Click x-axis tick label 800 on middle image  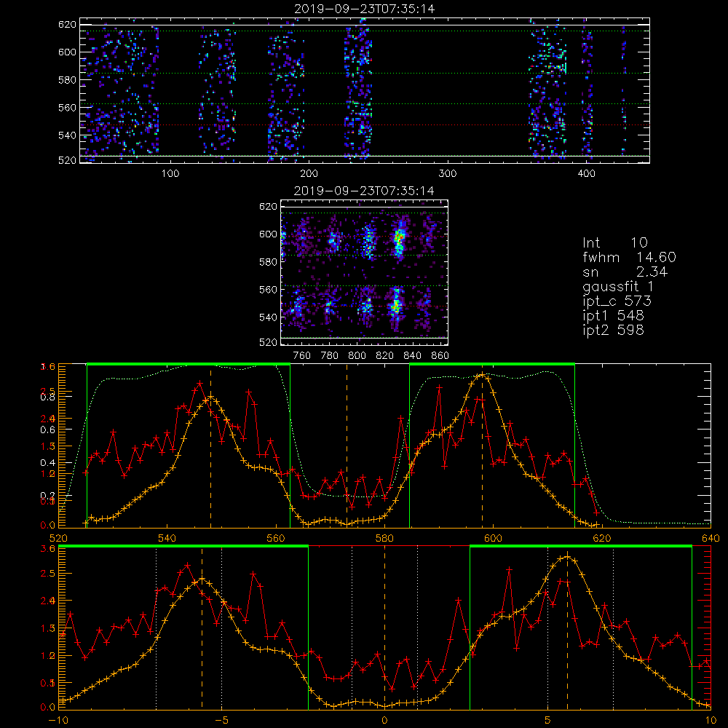pos(357,356)
